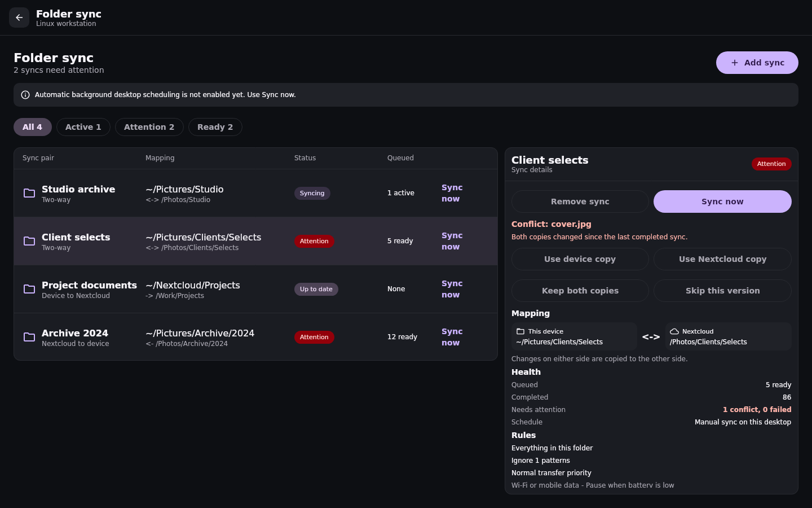Viewport: 812px width, 508px height.
Task: Click Sync now in details panel
Action: point(722,202)
